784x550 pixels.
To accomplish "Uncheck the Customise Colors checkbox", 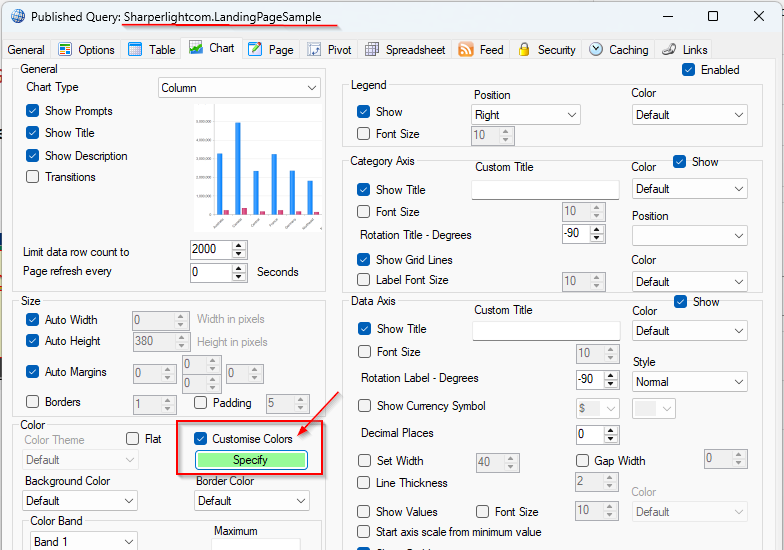I will click(x=200, y=438).
